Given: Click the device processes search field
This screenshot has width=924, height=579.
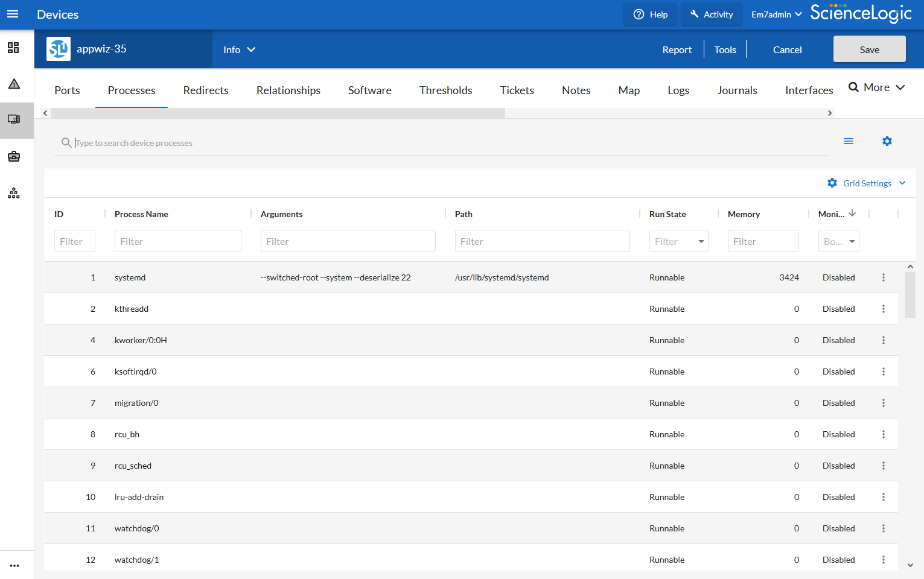Looking at the screenshot, I should pos(447,143).
